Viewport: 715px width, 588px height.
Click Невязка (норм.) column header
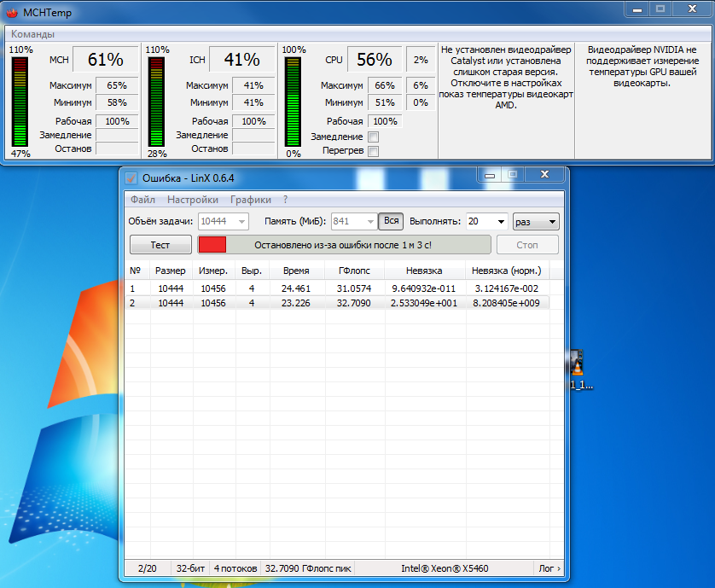pyautogui.click(x=507, y=271)
